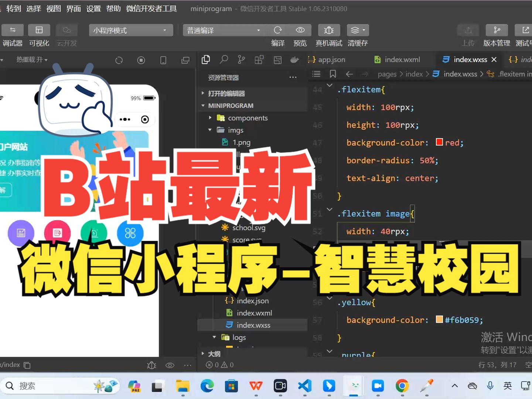Click the simulator stop icon

pyautogui.click(x=141, y=60)
